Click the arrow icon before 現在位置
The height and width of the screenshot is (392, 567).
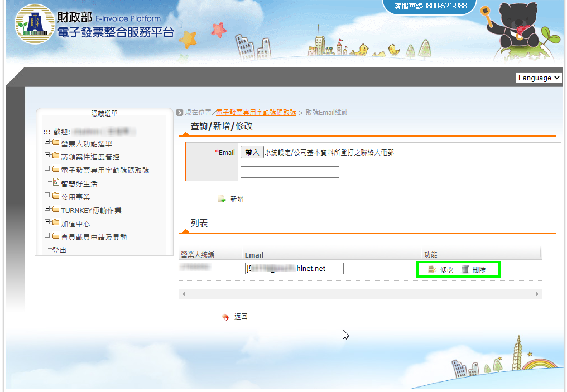click(180, 113)
